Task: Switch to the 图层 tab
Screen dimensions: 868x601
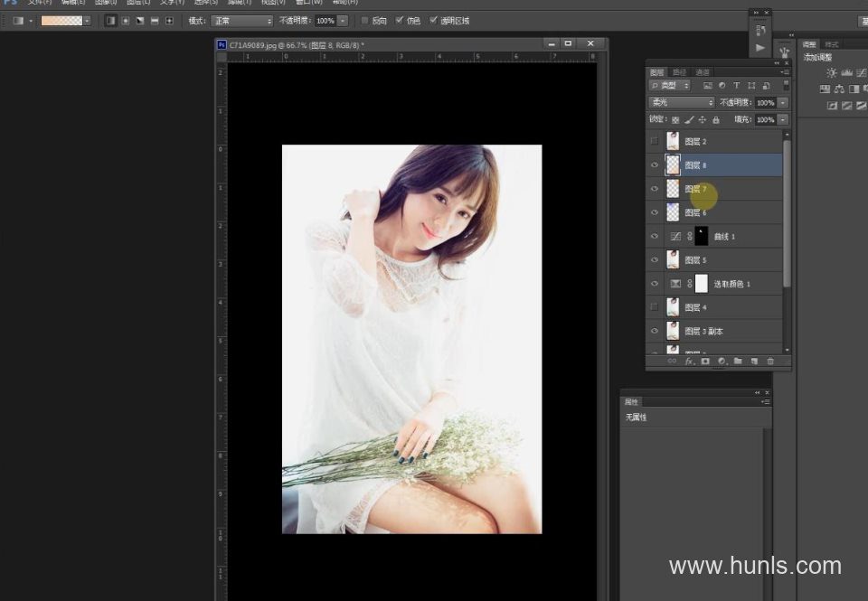Action: (657, 72)
